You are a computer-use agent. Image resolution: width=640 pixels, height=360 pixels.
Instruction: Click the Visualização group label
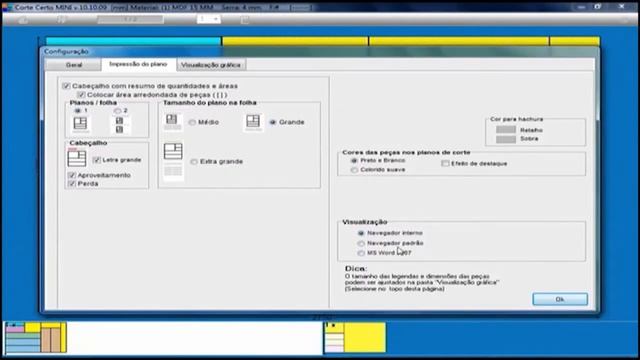coord(364,222)
